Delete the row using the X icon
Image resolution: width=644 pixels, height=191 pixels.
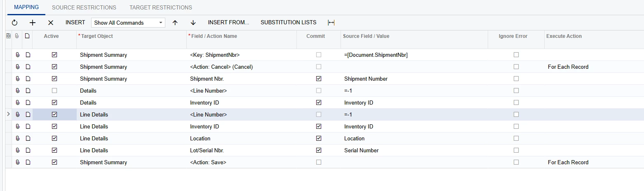click(51, 23)
